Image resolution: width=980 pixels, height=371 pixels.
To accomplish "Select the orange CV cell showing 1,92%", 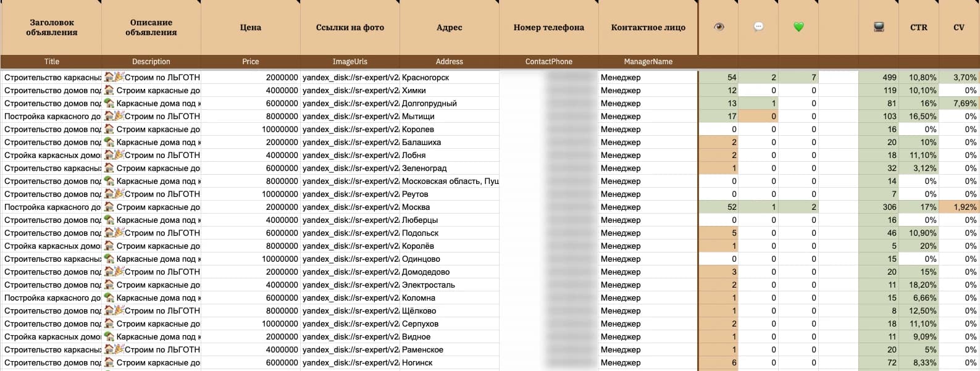I will [x=959, y=207].
